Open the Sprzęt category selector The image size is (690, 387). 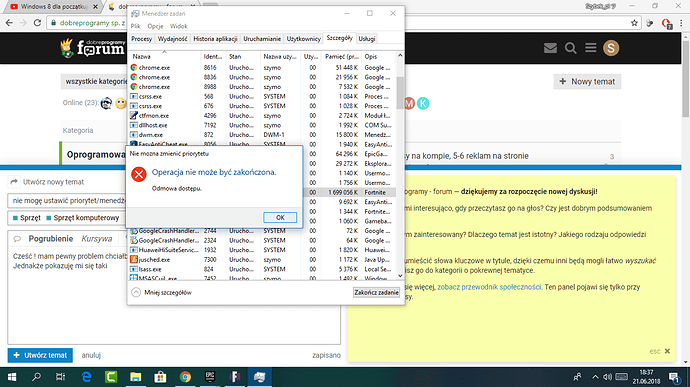(x=66, y=218)
